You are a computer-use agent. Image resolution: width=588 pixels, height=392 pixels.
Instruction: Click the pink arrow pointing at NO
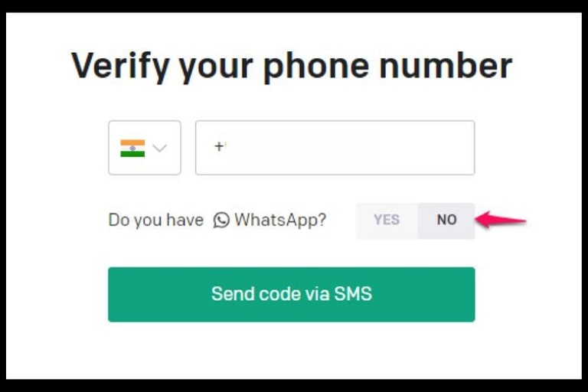coord(501,220)
